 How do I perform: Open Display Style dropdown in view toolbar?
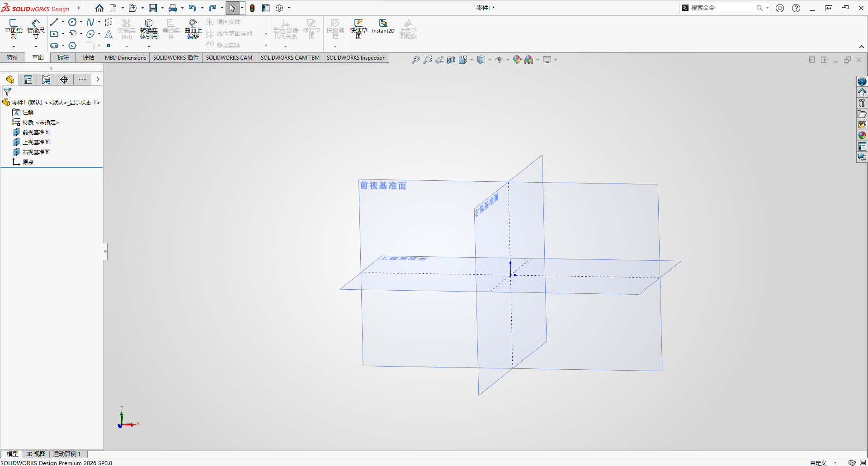[481, 60]
